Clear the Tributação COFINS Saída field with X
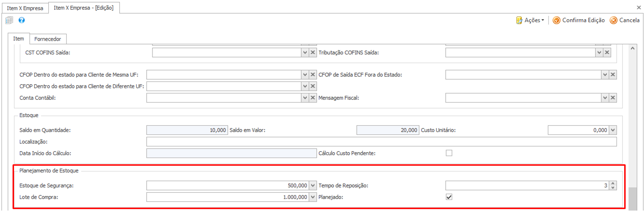Screen dimensions: 644x211 pyautogui.click(x=607, y=53)
